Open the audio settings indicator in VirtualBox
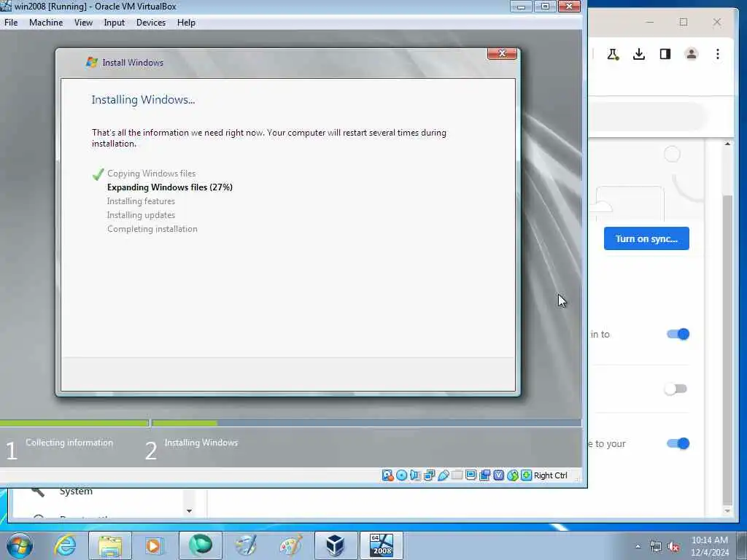The image size is (747, 560). (x=415, y=475)
